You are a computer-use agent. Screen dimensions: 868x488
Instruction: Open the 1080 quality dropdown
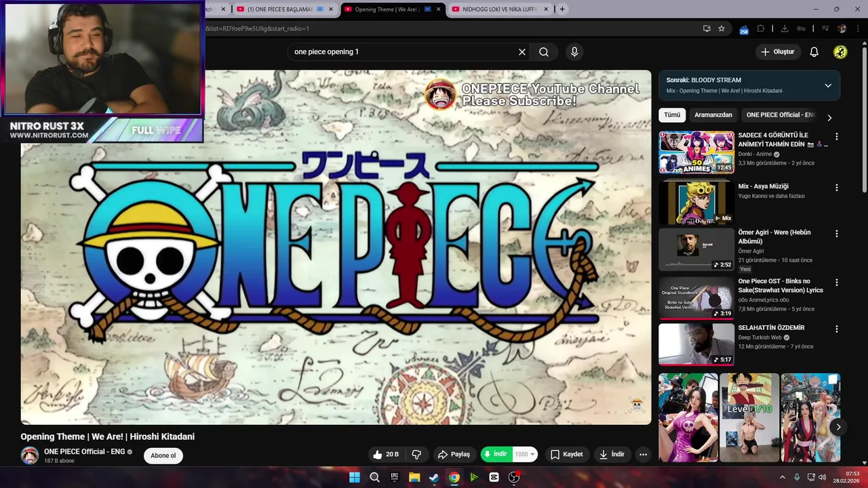(525, 454)
